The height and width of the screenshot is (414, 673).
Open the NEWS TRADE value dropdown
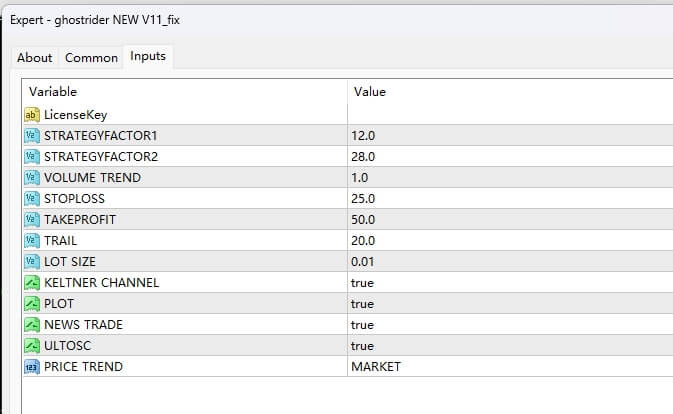point(362,324)
